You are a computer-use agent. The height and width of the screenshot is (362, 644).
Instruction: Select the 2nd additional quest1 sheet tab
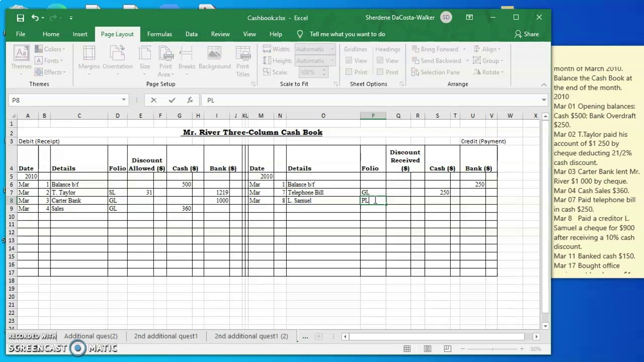(166, 336)
